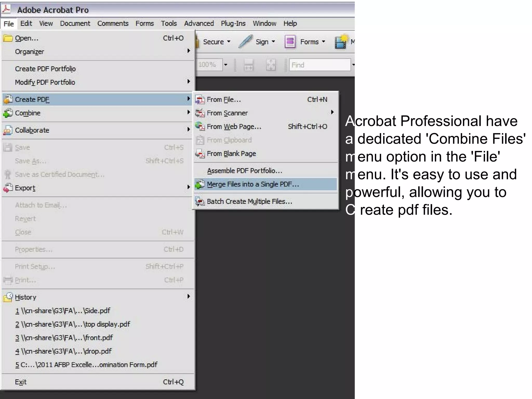Open the View menu
The width and height of the screenshot is (532, 399).
(46, 23)
